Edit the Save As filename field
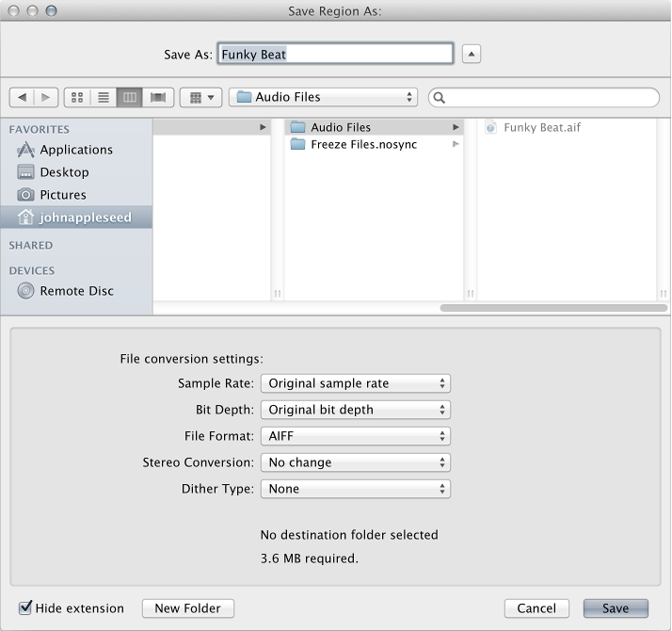The height and width of the screenshot is (631, 672). click(336, 54)
